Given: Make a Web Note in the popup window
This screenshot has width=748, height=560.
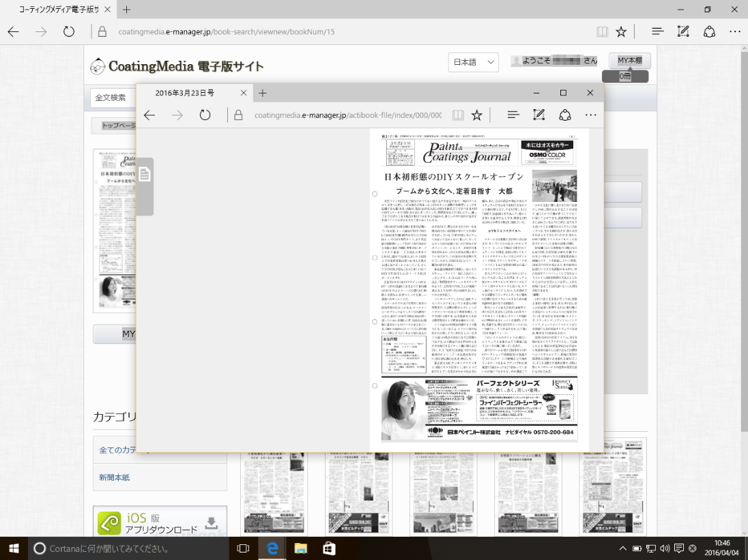Looking at the screenshot, I should coord(538,115).
